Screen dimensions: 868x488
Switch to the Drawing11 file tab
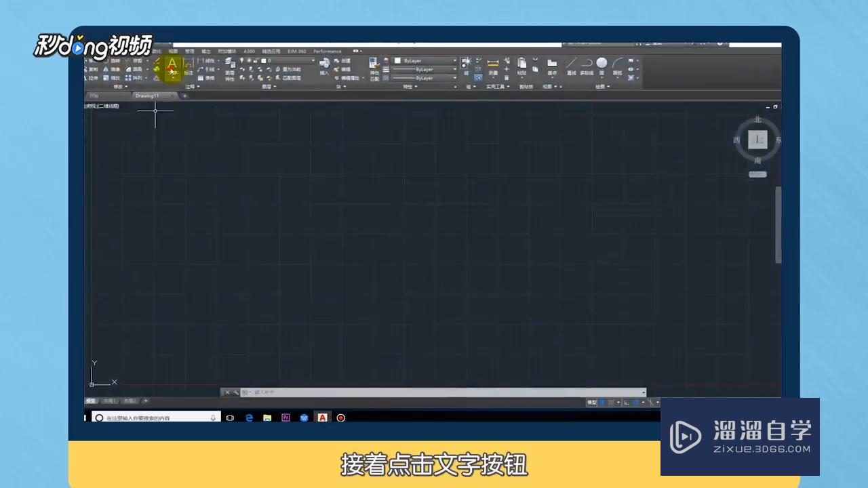(x=155, y=96)
